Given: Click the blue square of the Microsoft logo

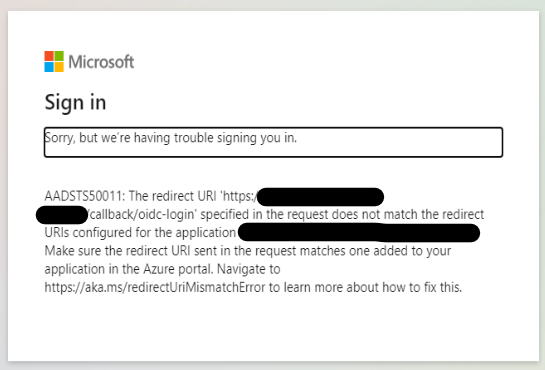Looking at the screenshot, I should pos(49,67).
